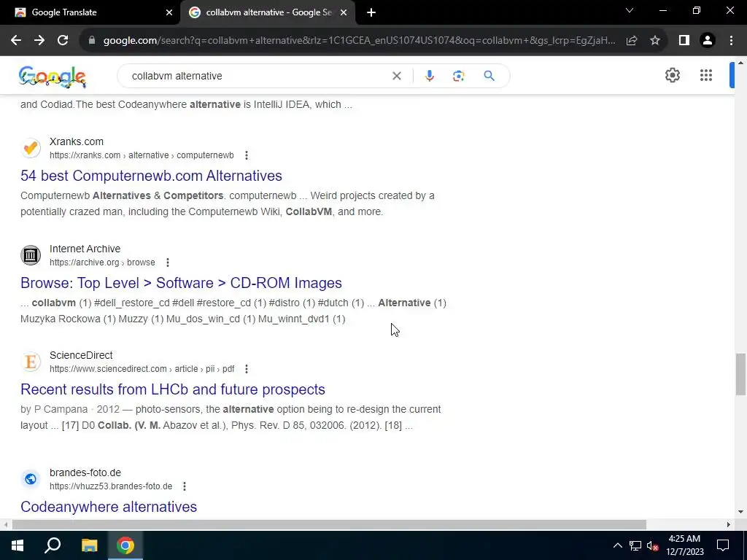Clear the search box text
The width and height of the screenshot is (747, 560).
coord(396,76)
